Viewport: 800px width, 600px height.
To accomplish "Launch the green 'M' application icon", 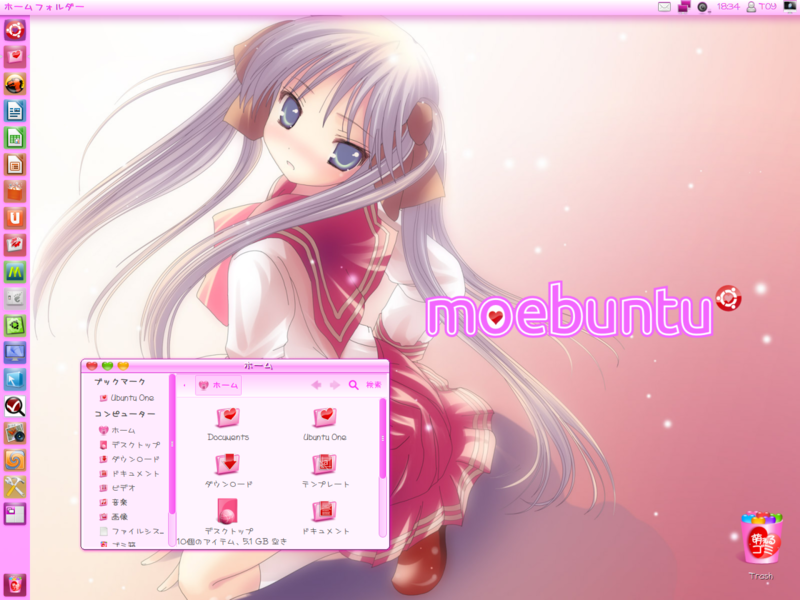I will point(15,272).
